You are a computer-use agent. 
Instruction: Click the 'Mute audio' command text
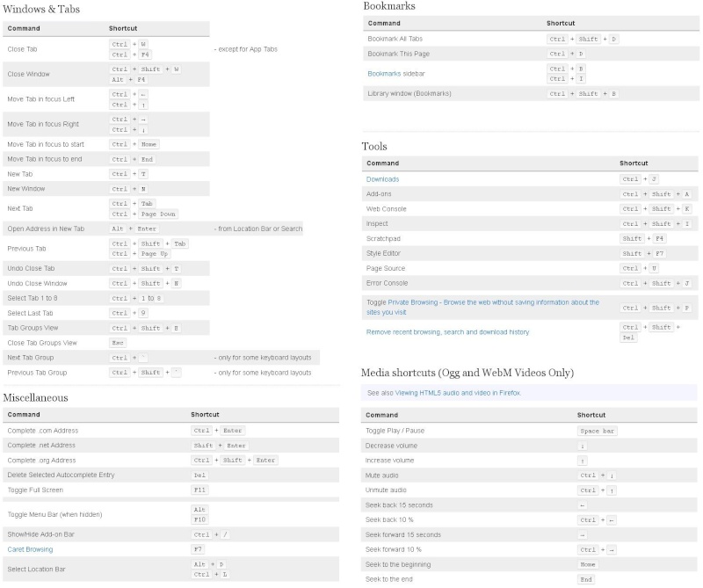pos(381,475)
